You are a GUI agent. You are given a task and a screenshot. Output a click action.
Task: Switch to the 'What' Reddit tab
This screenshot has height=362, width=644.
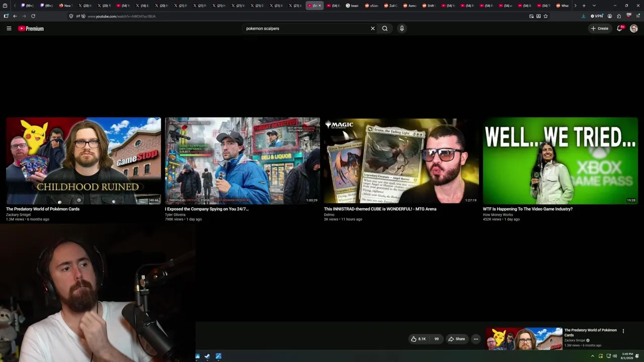click(x=562, y=6)
